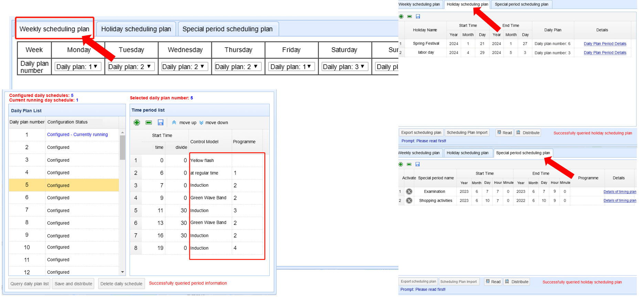Expand the Saturday daily plan dropdown
This screenshot has height=297, width=644.
[344, 67]
